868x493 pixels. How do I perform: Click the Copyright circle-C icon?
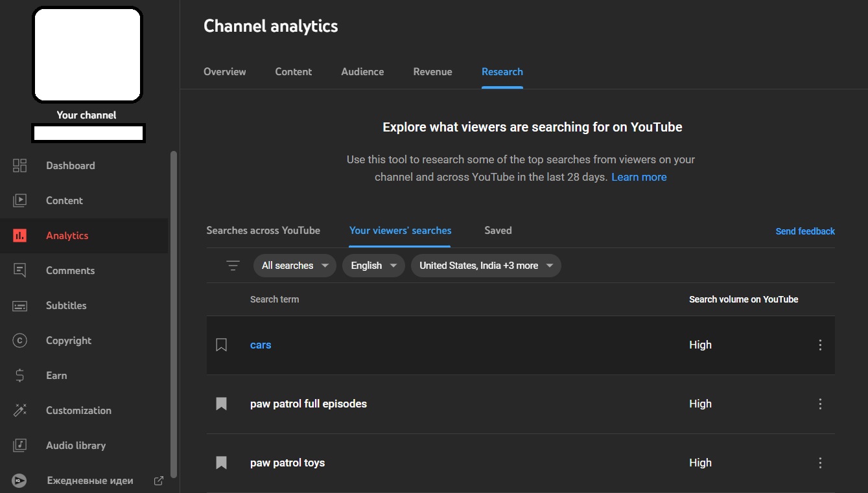(x=20, y=341)
